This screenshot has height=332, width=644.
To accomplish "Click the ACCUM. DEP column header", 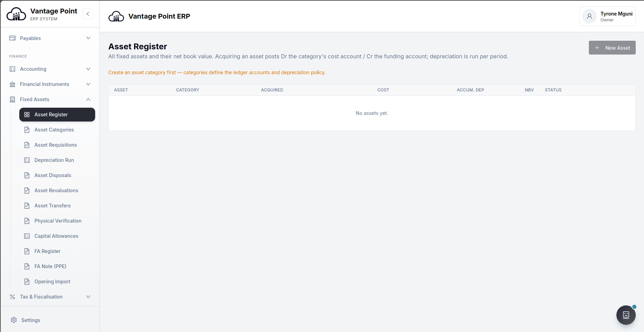I will 470,90.
